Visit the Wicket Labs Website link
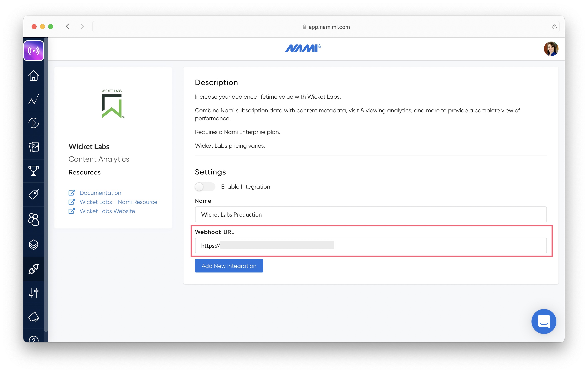The image size is (588, 373). pos(107,211)
